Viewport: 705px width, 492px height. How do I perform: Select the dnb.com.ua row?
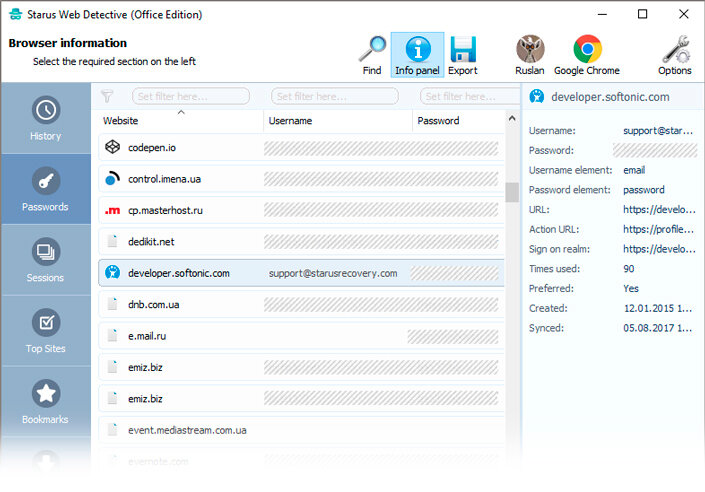tap(301, 304)
